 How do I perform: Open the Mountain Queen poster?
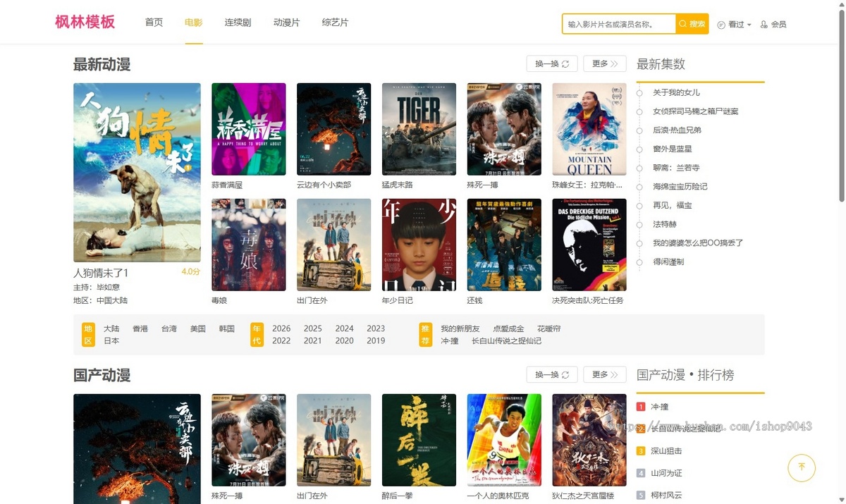click(x=589, y=129)
